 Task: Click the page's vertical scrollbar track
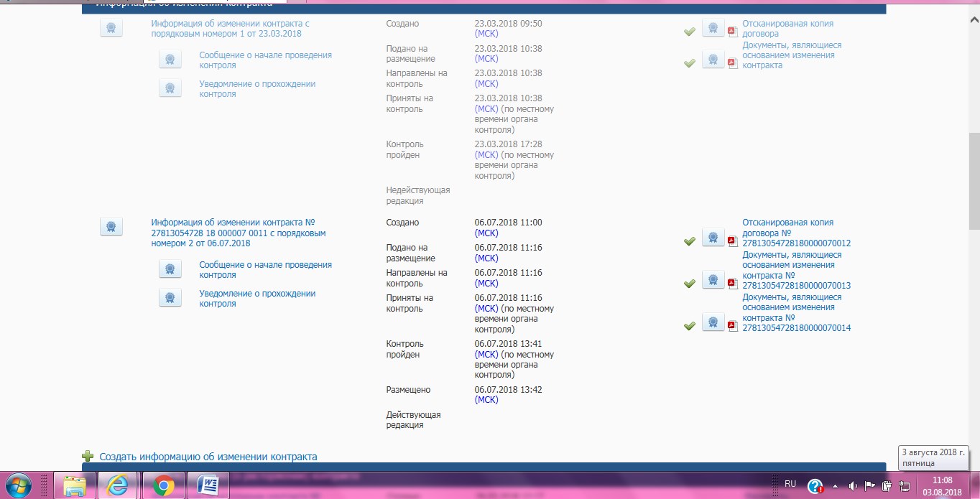pos(974,323)
